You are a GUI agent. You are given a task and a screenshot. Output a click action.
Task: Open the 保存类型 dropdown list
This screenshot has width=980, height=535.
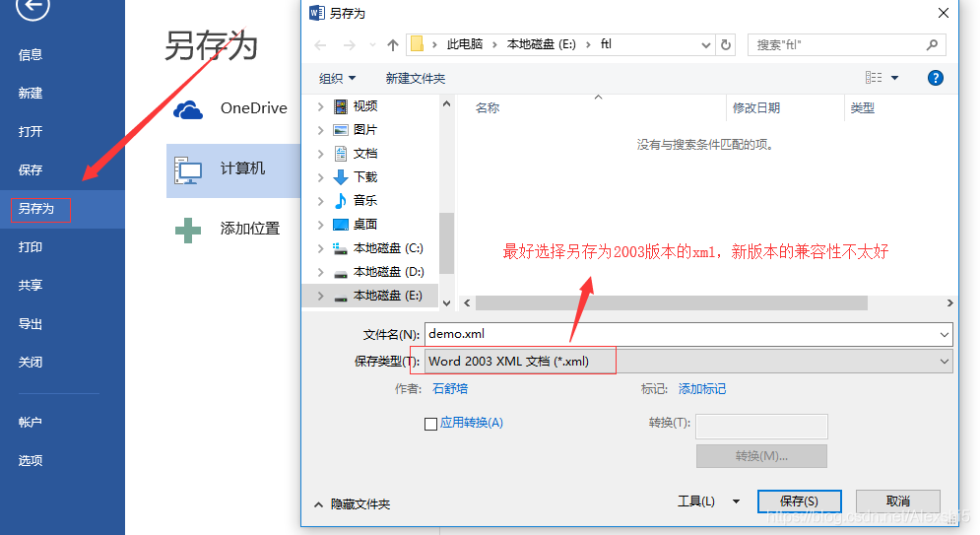click(944, 362)
